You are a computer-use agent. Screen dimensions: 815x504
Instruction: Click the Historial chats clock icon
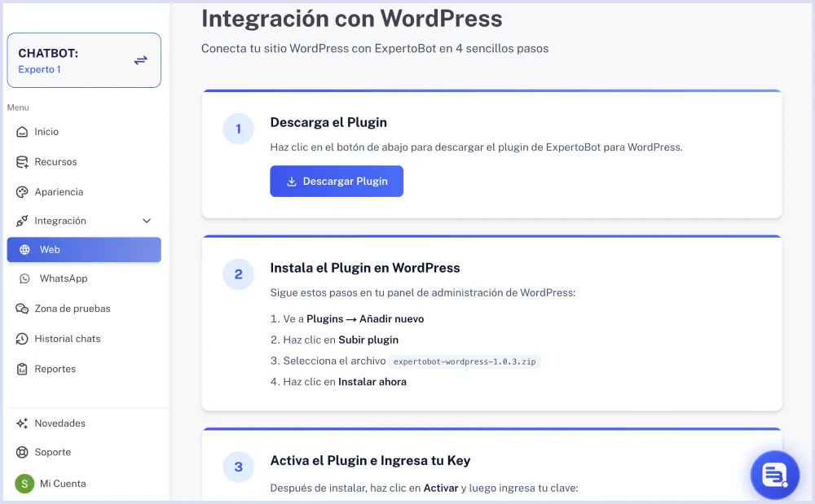(x=22, y=339)
